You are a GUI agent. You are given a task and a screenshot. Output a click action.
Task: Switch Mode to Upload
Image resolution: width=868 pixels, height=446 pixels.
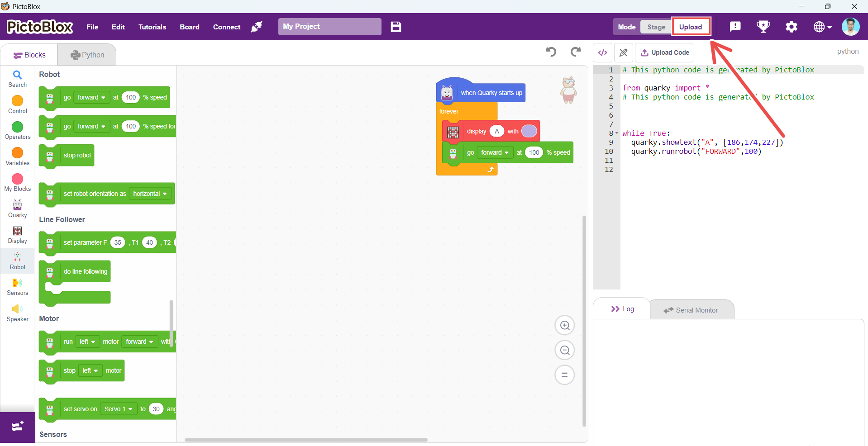(x=690, y=27)
